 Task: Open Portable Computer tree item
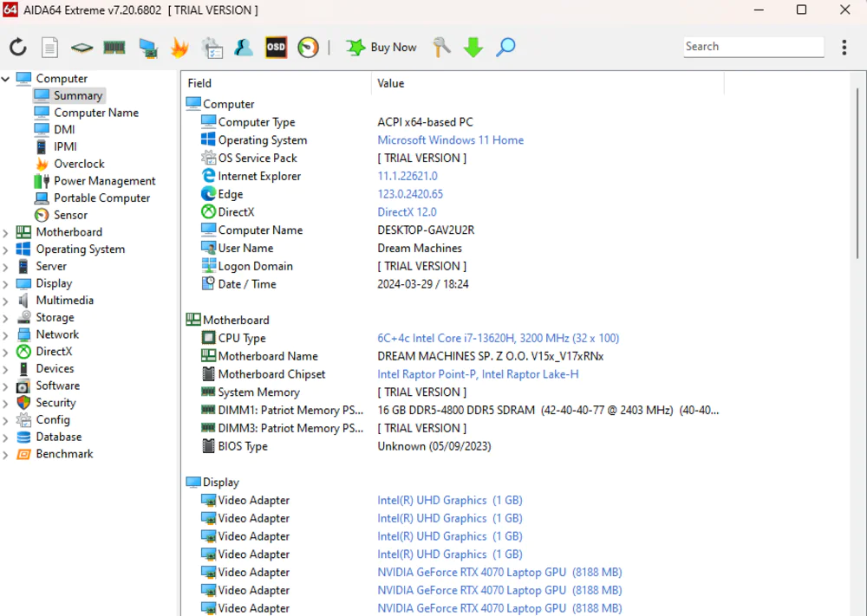tap(92, 198)
